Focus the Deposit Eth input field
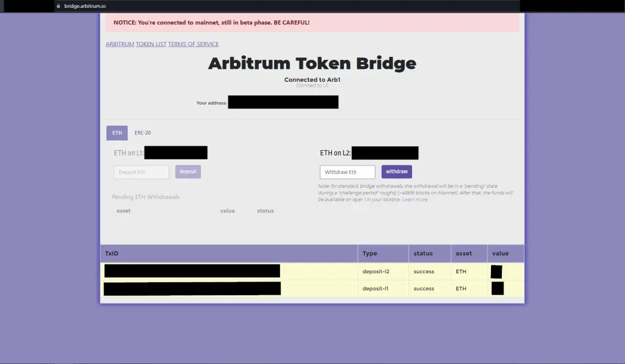The height and width of the screenshot is (364, 625). tap(142, 172)
